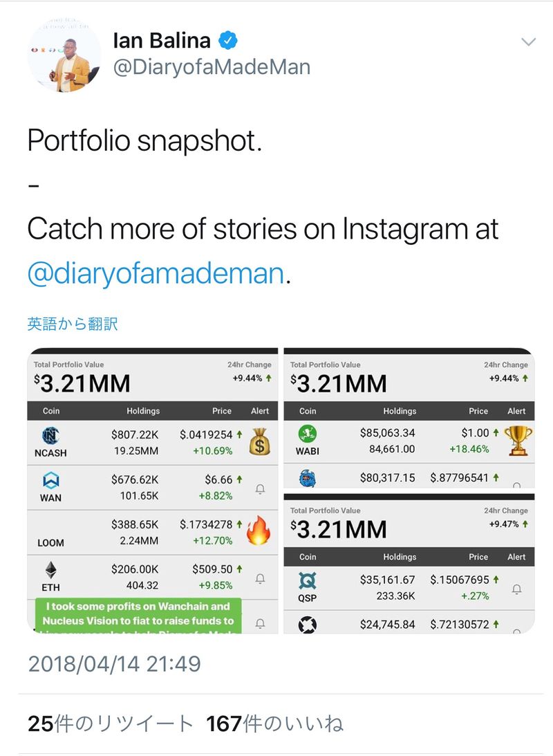Toggle the alert bell for WAN
The width and height of the screenshot is (553, 756).
pyautogui.click(x=260, y=489)
